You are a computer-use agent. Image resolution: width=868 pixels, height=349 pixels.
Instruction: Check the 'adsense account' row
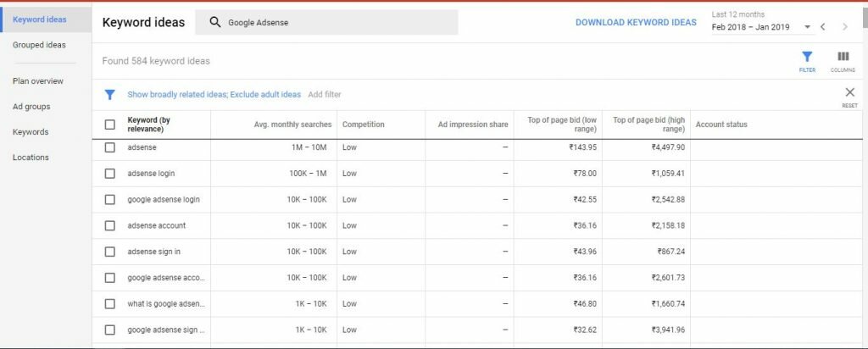pyautogui.click(x=109, y=225)
